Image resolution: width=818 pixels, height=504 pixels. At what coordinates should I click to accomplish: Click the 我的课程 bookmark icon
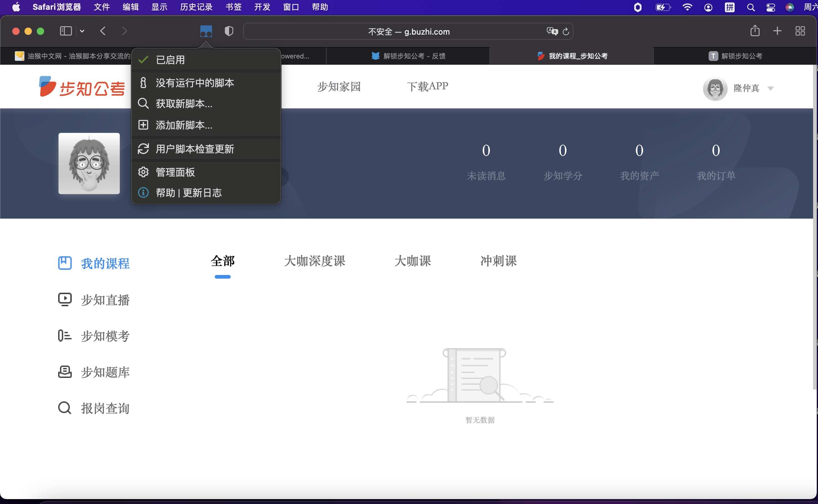(x=65, y=263)
